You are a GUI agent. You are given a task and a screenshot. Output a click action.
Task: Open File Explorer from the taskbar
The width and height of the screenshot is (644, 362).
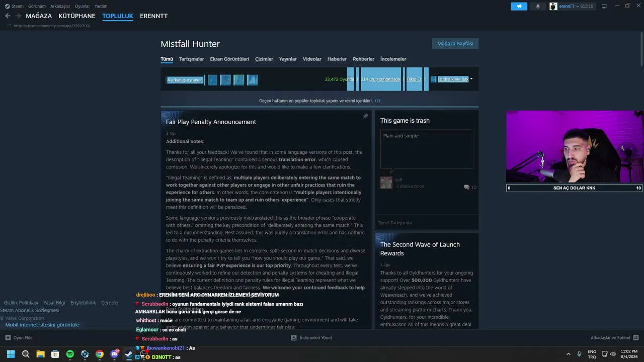pyautogui.click(x=40, y=354)
